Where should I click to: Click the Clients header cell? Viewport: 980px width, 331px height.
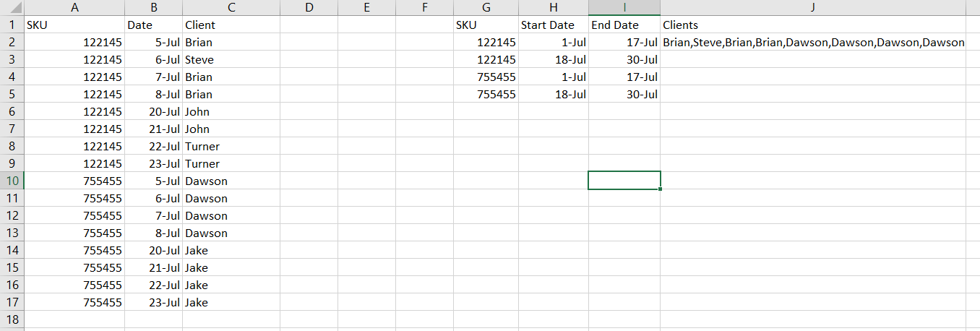click(x=813, y=25)
